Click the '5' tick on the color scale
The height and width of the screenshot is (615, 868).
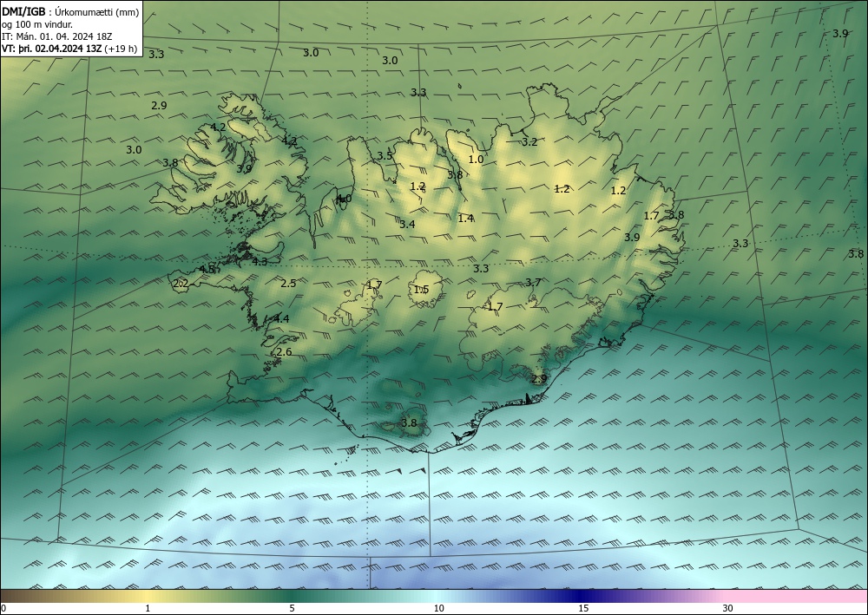point(292,609)
